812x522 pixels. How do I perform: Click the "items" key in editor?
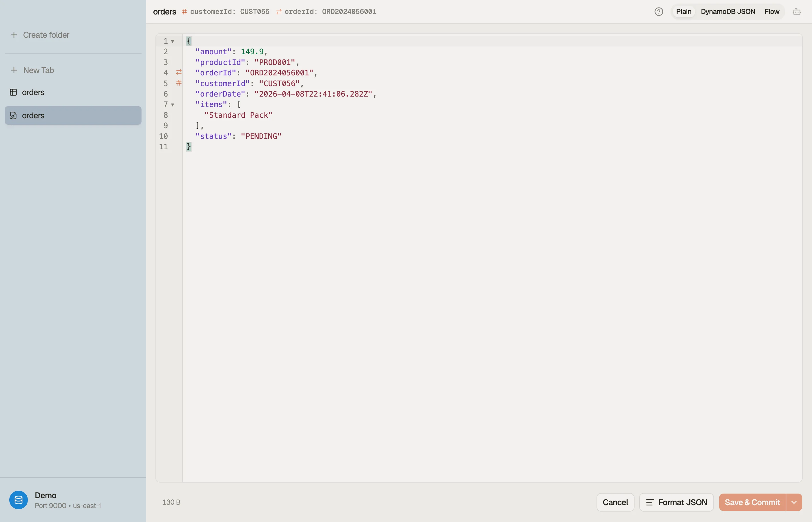pos(211,104)
